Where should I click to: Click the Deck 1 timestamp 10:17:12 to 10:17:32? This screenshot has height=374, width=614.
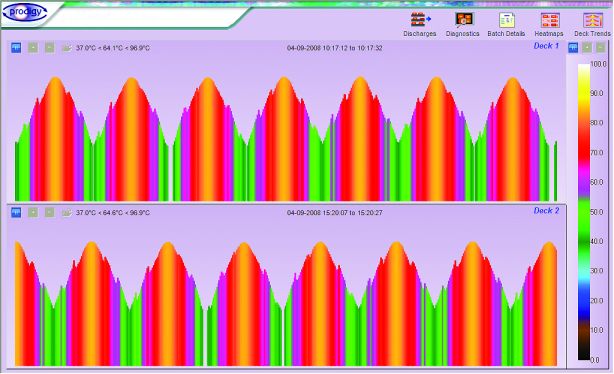(x=335, y=48)
